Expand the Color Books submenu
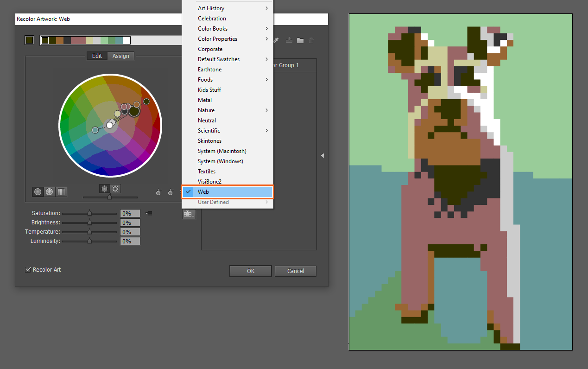 228,29
